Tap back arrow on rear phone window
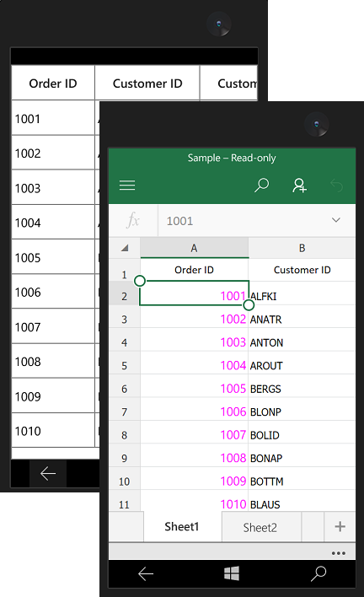The image size is (364, 597). (48, 474)
